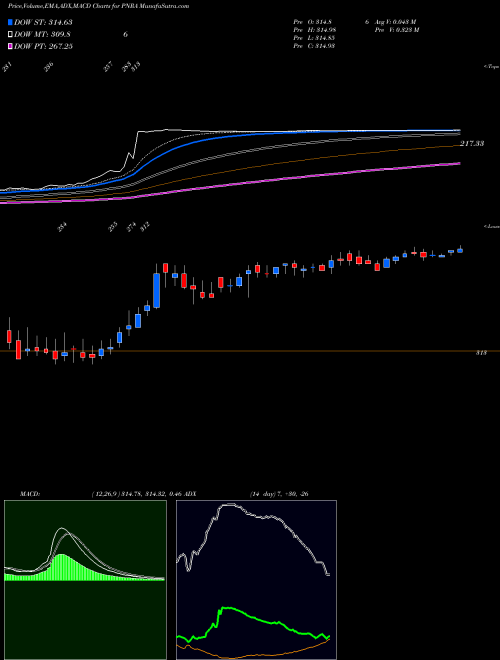The image size is (500, 660).
Task: Click the white DOW MT legend swatch
Action: pyautogui.click(x=10, y=34)
